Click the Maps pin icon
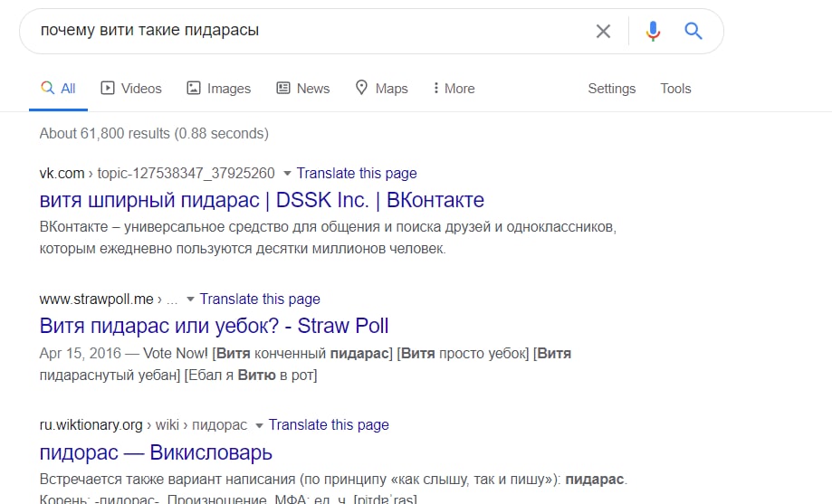832x504 pixels. pos(361,88)
